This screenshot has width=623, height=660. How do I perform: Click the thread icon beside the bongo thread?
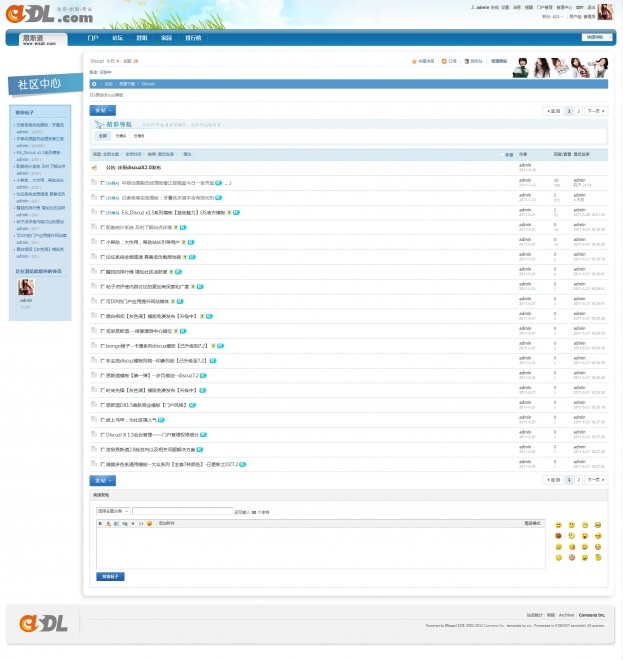pos(94,345)
